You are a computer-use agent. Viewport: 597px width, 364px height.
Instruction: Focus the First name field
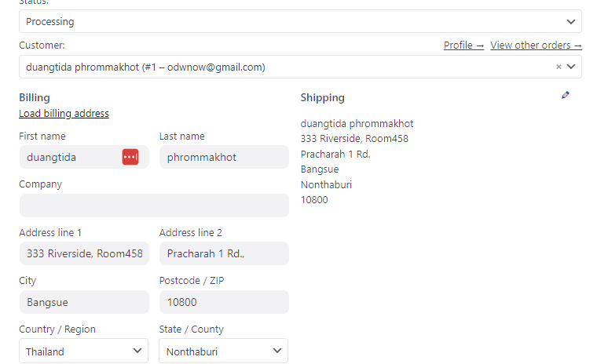coord(71,157)
